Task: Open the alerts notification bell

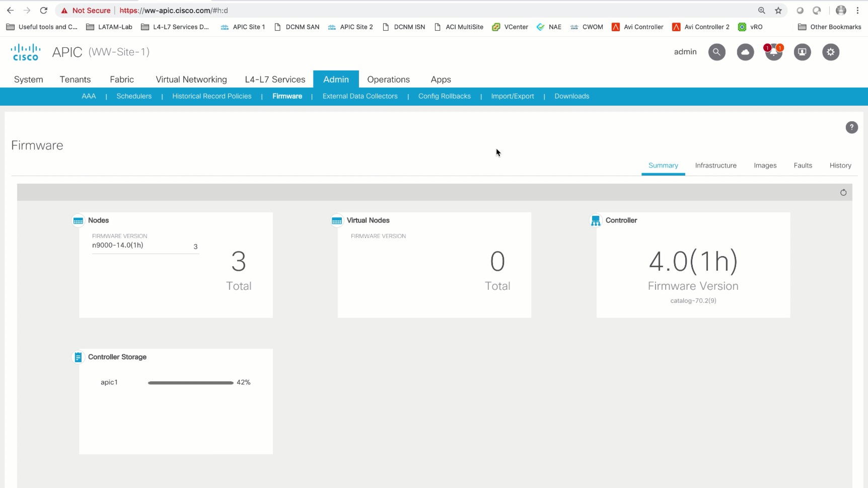Action: [x=774, y=53]
